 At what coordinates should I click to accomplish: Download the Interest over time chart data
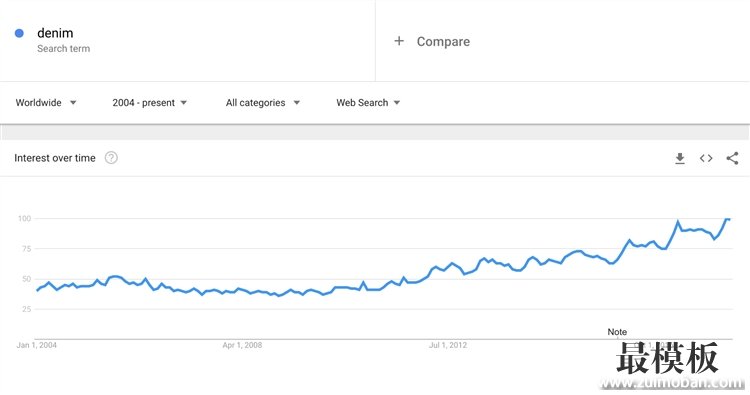(x=680, y=158)
